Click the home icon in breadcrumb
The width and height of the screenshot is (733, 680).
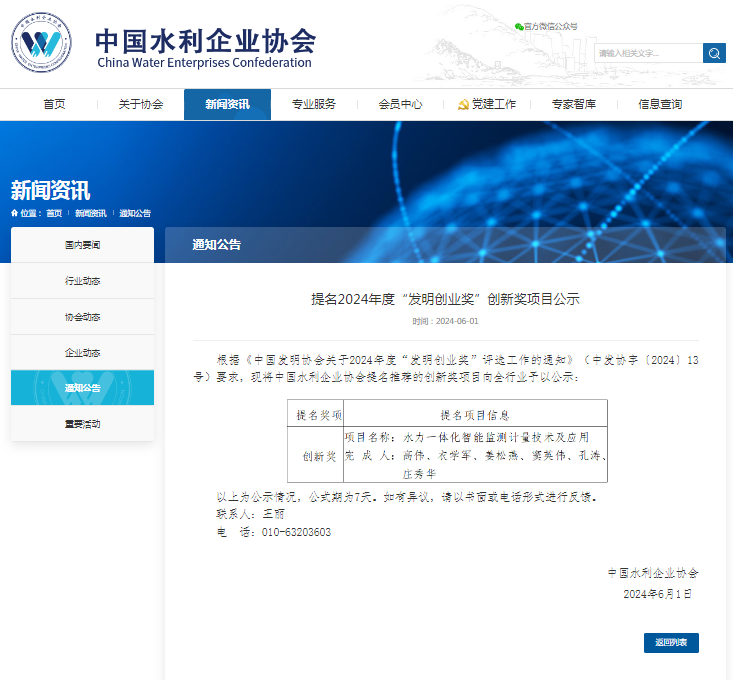14,213
